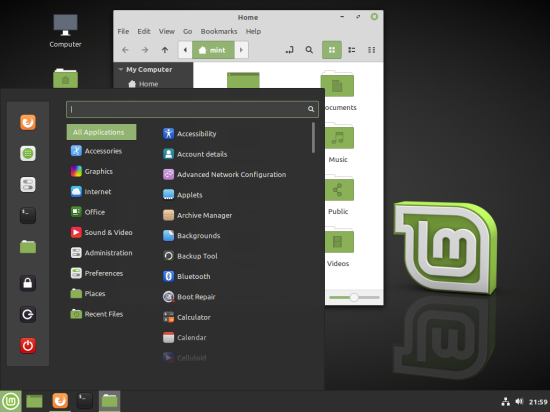This screenshot has width=550, height=412.
Task: Click search icon in menu search box
Action: coord(311,109)
